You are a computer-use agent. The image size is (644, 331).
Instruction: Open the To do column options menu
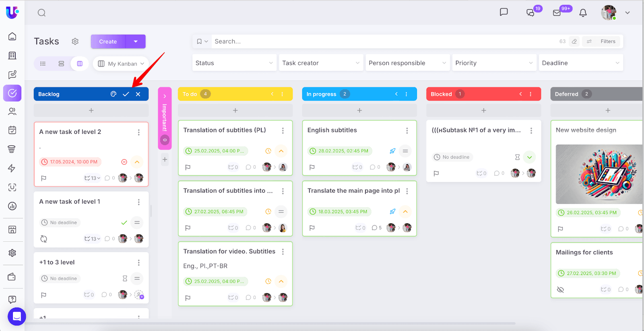282,94
